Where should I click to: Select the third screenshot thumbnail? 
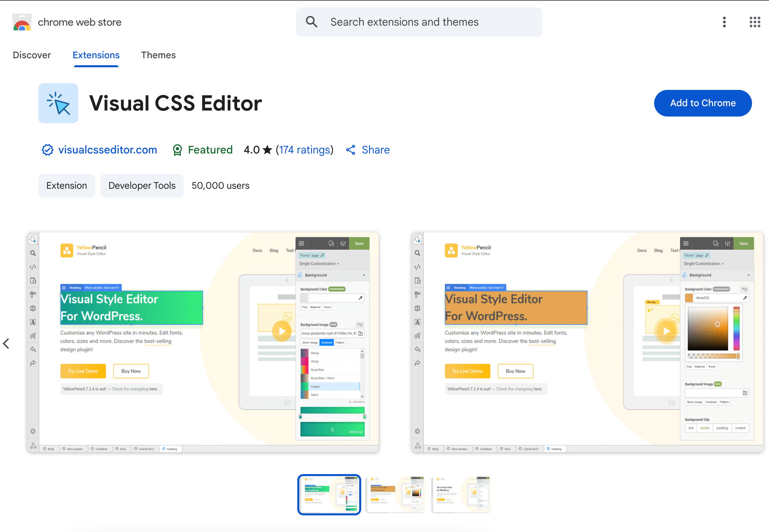pyautogui.click(x=461, y=495)
